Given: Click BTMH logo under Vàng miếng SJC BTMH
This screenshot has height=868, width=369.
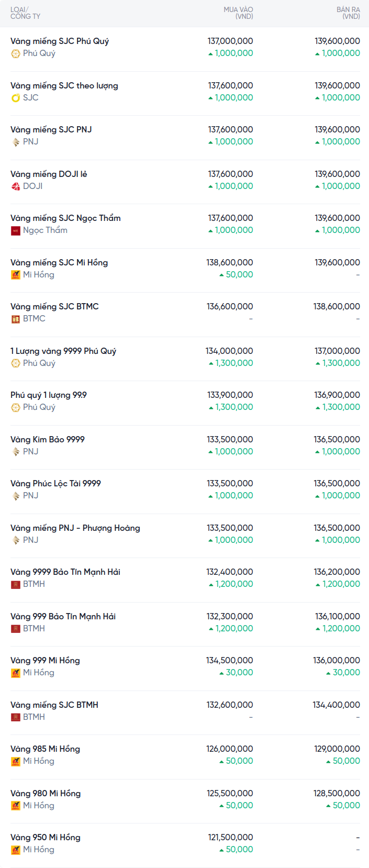Looking at the screenshot, I should point(16,717).
